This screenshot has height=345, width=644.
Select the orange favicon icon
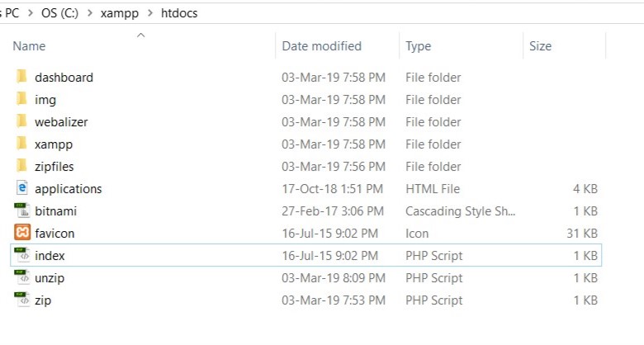[x=21, y=233]
